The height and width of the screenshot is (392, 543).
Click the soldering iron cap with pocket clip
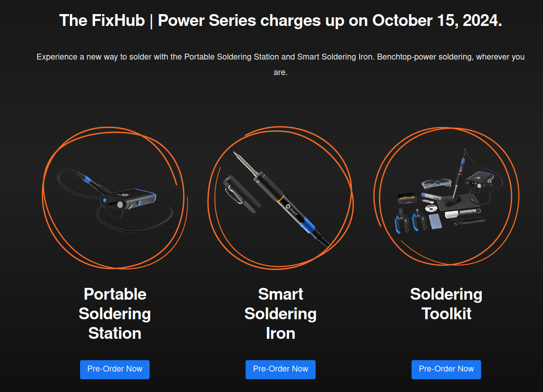(241, 194)
